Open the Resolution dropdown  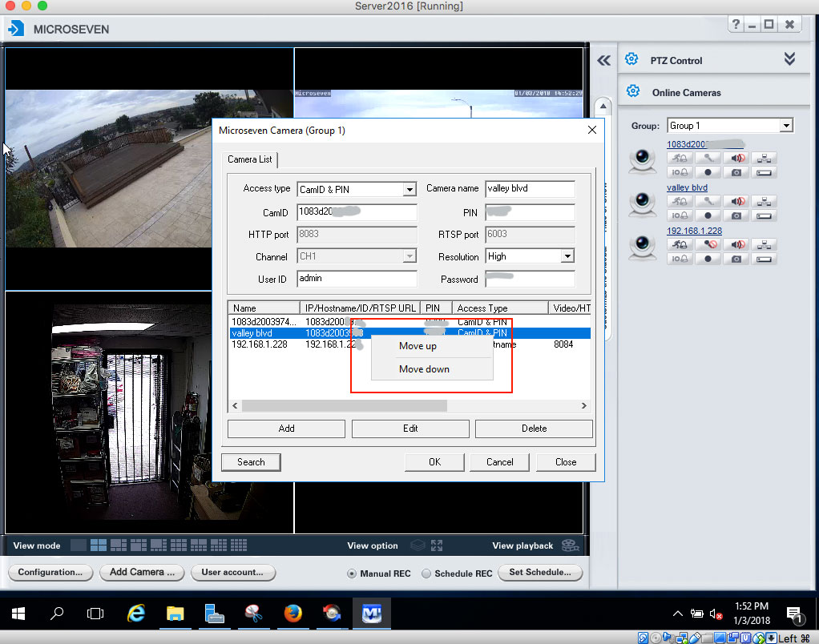567,256
